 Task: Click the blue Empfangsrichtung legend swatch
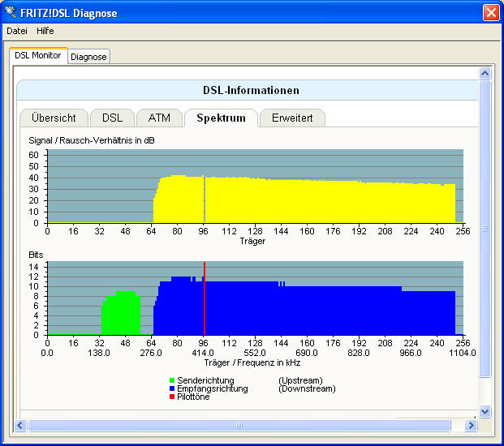click(172, 388)
